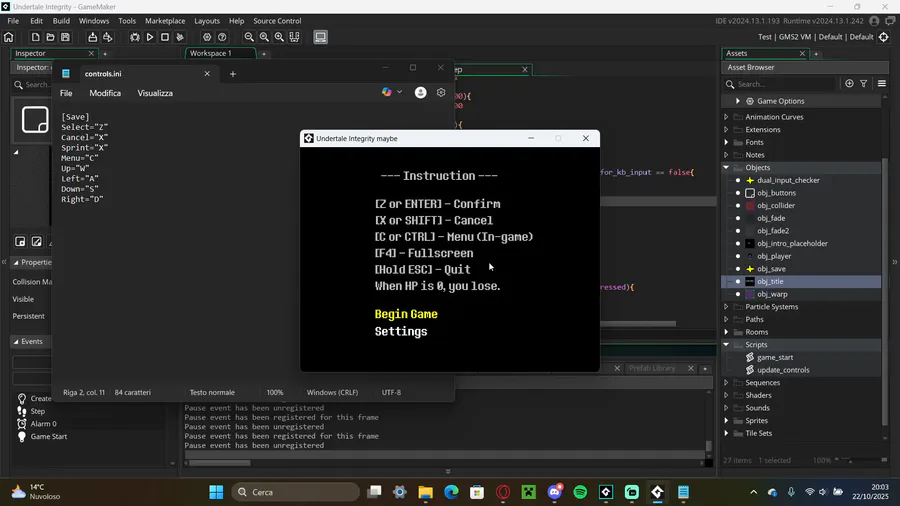Expand the Sprites folder
The height and width of the screenshot is (506, 900).
pos(726,421)
